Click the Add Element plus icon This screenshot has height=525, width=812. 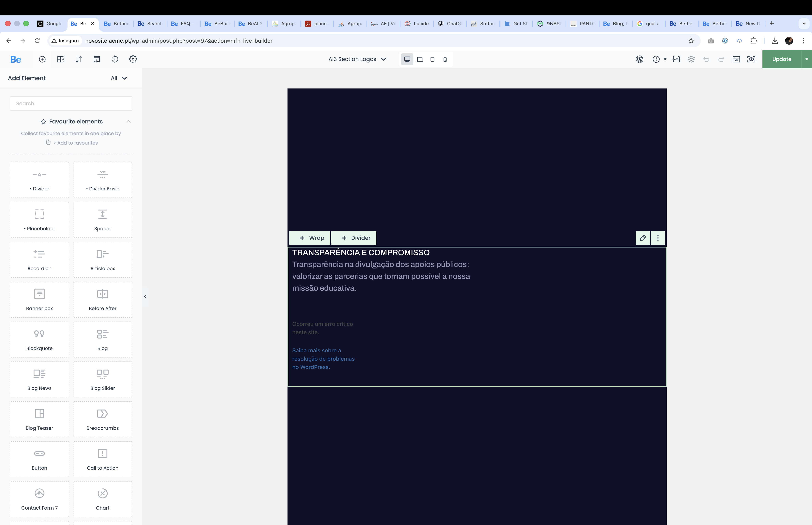[x=42, y=59]
